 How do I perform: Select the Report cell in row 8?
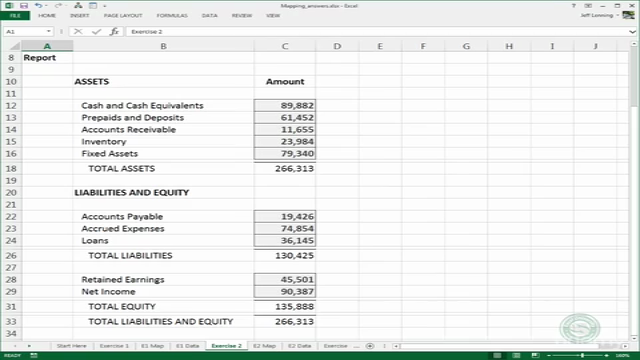coord(47,58)
